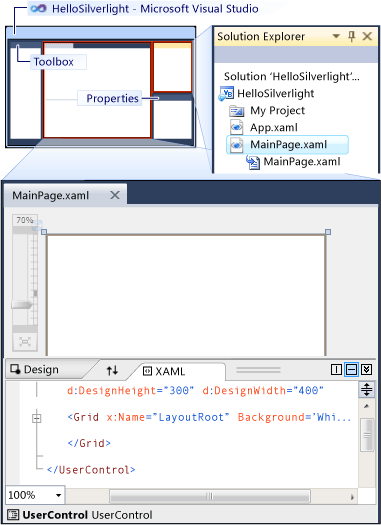Screen dimensions: 381x525
Task: Click the nested MainPage.xaml code-behind icon
Action: (253, 162)
